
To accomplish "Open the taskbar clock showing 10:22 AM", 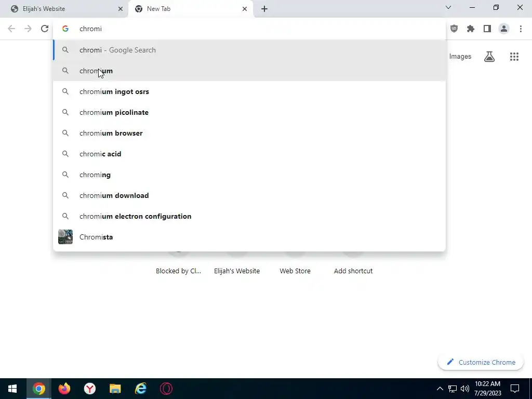I will [487, 389].
